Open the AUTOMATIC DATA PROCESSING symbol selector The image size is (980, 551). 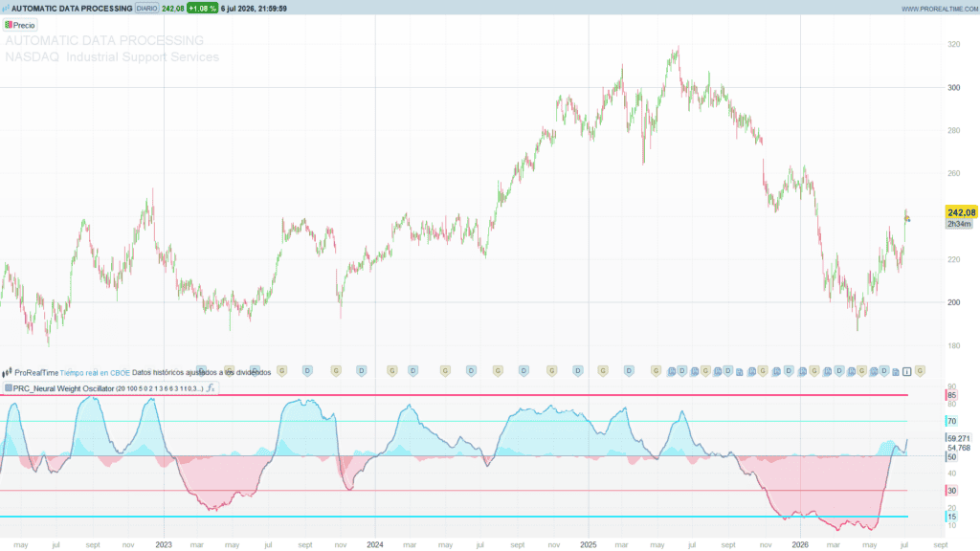[72, 9]
